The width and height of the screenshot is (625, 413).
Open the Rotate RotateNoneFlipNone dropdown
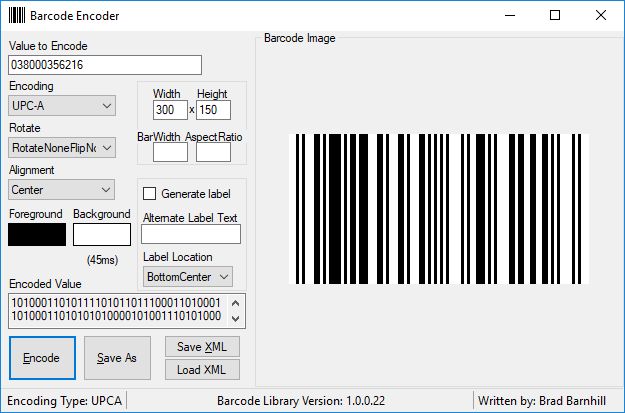coord(62,148)
